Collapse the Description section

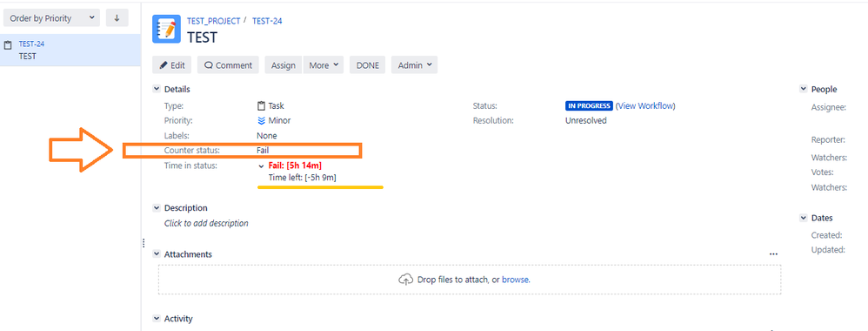click(156, 208)
